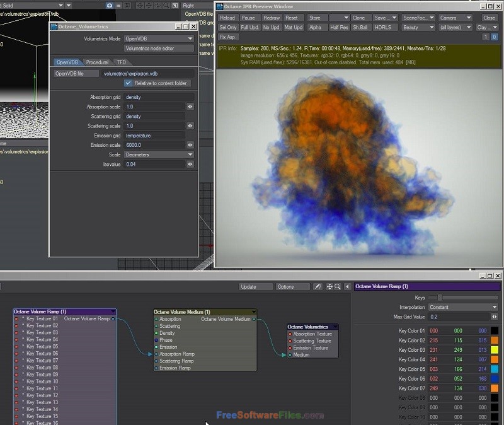The image size is (504, 425).
Task: Click the Medium input connector on Octane Volumetrics node
Action: point(290,355)
